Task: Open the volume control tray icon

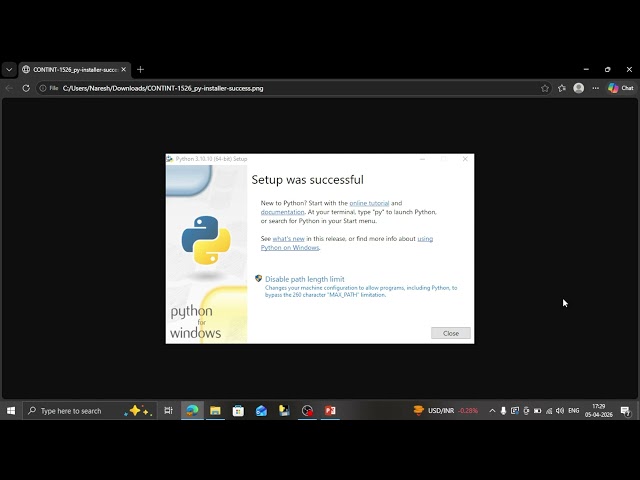Action: 560,411
